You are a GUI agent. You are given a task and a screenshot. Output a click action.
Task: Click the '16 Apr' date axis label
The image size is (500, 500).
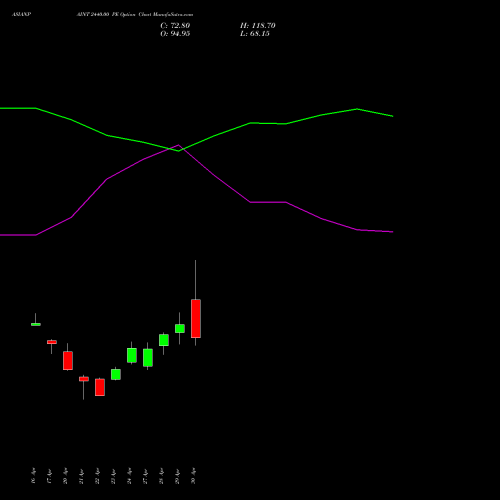33,476
